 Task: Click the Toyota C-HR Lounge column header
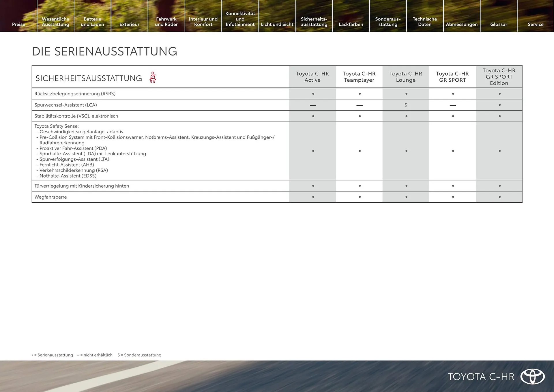click(x=406, y=77)
